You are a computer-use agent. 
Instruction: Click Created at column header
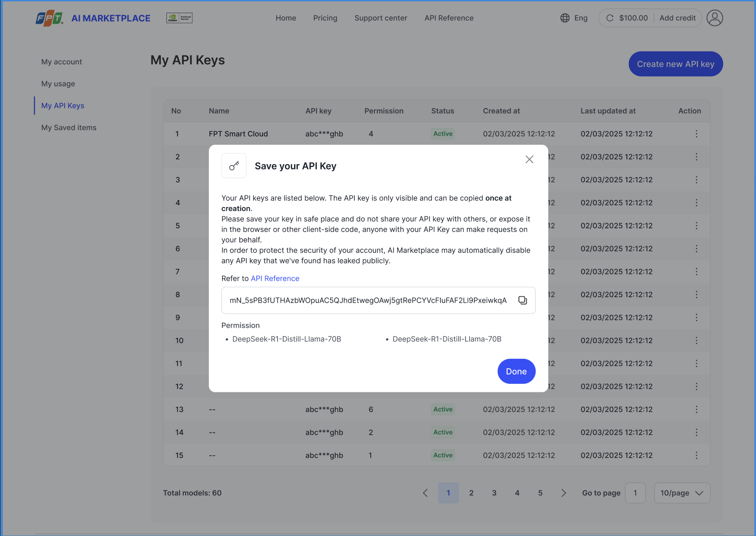(x=502, y=111)
